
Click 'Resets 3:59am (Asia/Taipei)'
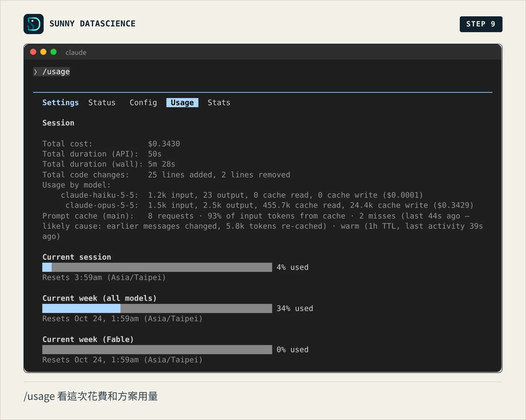104,278
